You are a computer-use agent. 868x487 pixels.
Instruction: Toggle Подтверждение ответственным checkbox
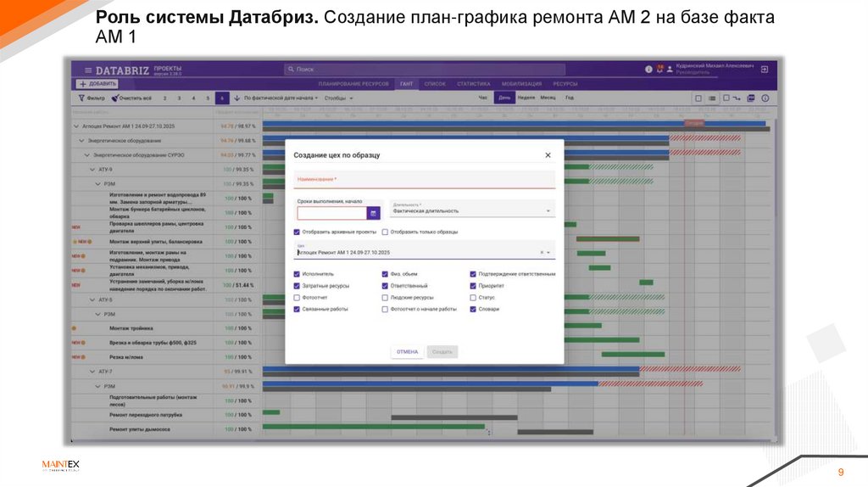pos(473,274)
